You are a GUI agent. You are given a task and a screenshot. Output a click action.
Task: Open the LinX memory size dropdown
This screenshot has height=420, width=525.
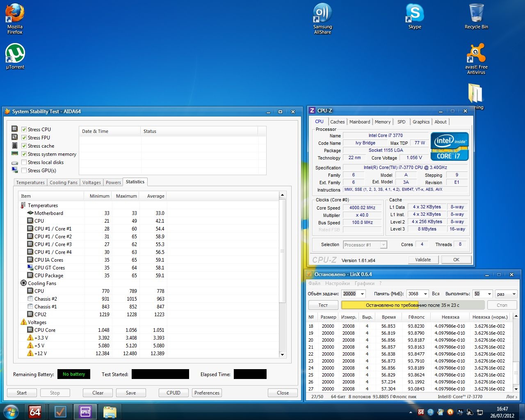click(x=425, y=294)
